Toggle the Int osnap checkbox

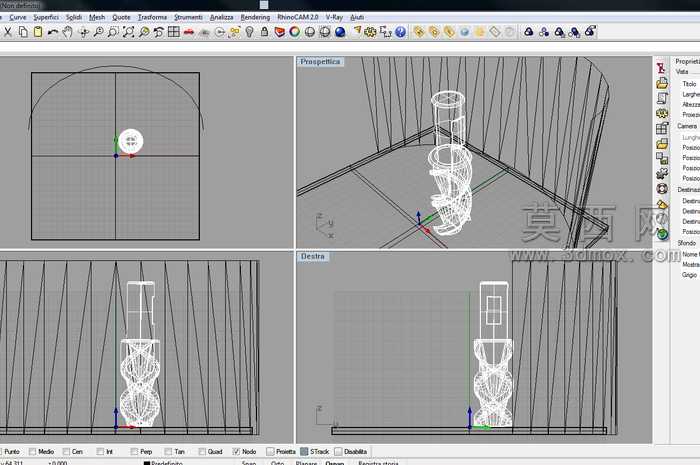(100, 452)
